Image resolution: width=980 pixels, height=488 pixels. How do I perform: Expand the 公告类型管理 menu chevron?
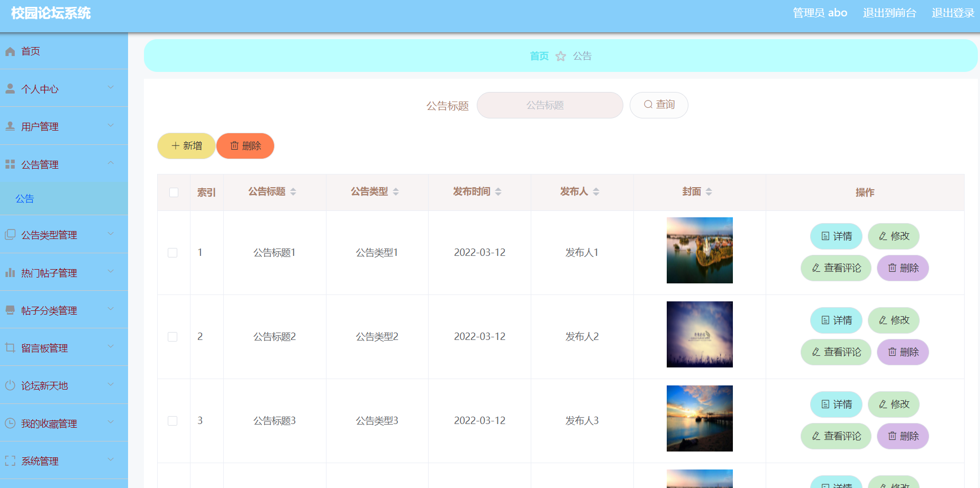coord(111,233)
